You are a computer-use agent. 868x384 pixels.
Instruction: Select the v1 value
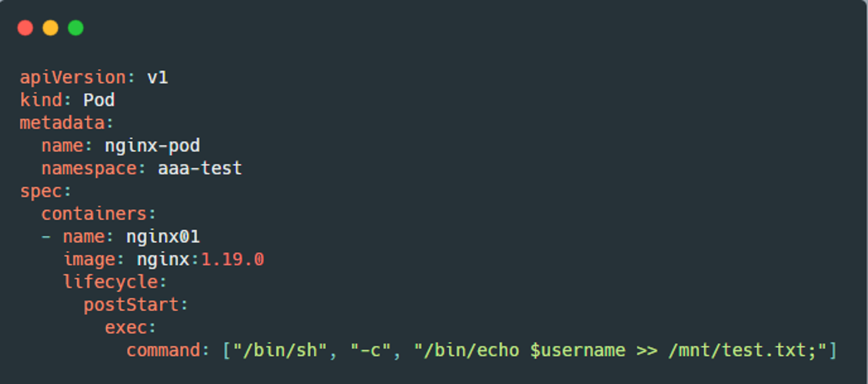pyautogui.click(x=158, y=78)
